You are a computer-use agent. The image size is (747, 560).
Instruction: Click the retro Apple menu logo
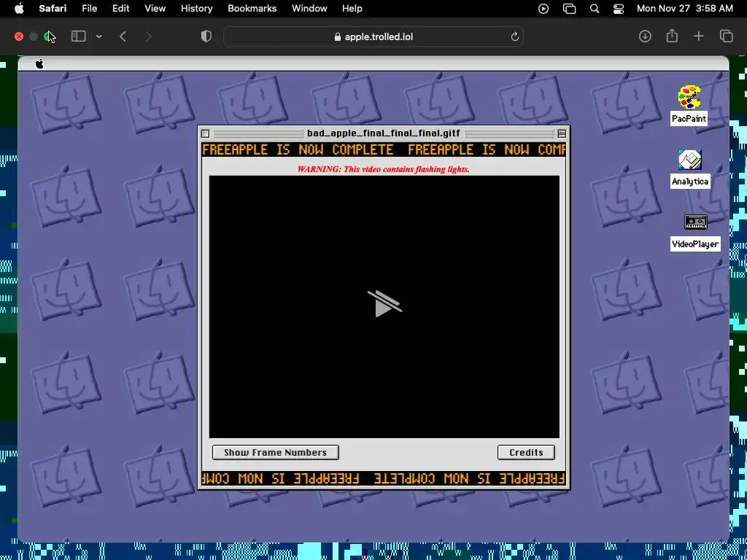click(39, 64)
